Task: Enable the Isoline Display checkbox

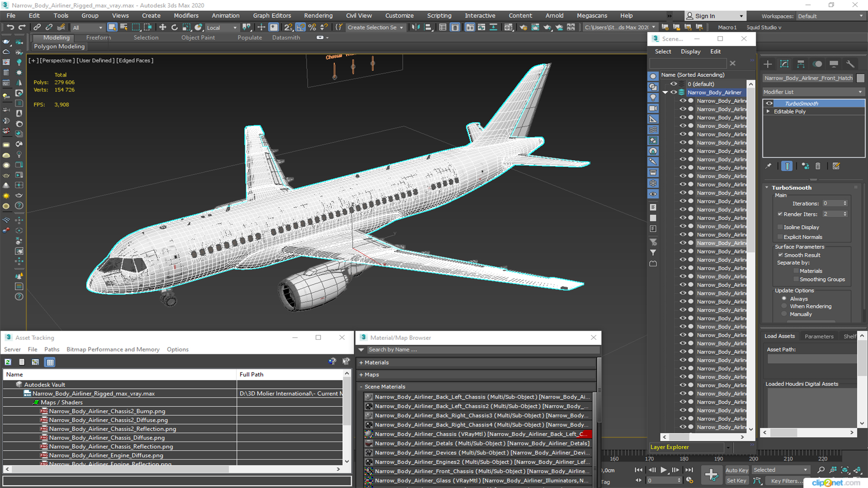Action: 780,227
